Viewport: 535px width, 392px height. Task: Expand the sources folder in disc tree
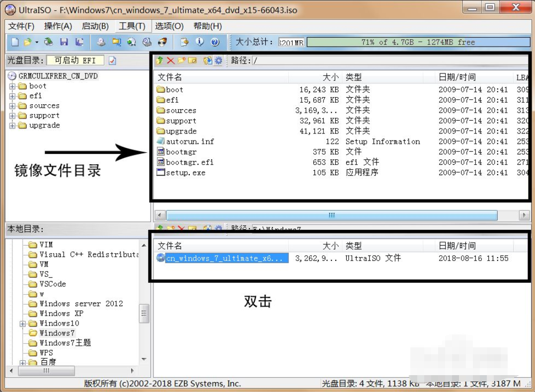pos(12,105)
